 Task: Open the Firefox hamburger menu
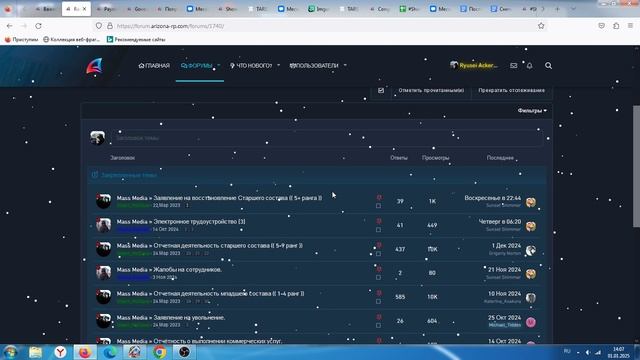pos(630,26)
